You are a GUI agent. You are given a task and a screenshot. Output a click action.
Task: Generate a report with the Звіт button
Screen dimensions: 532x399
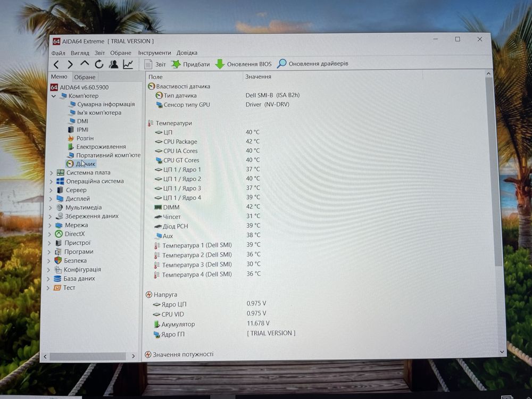click(x=155, y=64)
